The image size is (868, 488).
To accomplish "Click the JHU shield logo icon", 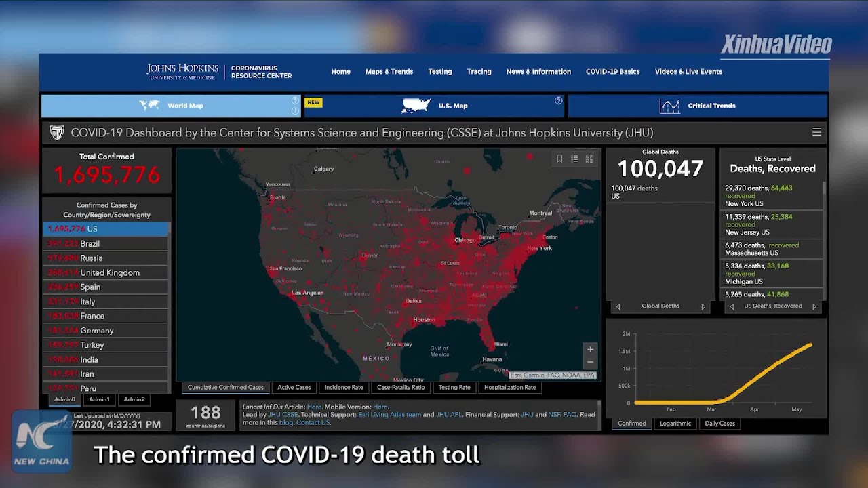I will 57,132.
